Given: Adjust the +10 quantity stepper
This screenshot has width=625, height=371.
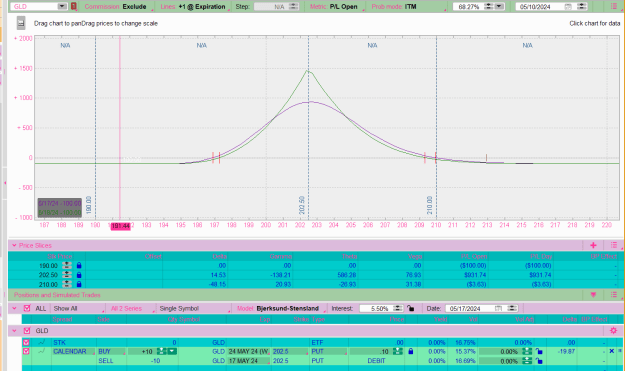Looking at the screenshot, I should (x=161, y=351).
